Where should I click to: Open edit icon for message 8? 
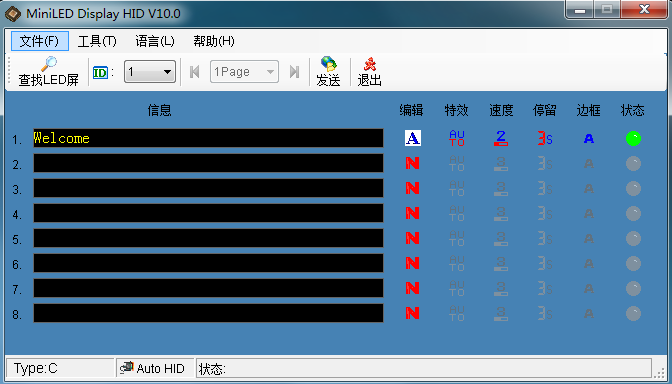412,313
